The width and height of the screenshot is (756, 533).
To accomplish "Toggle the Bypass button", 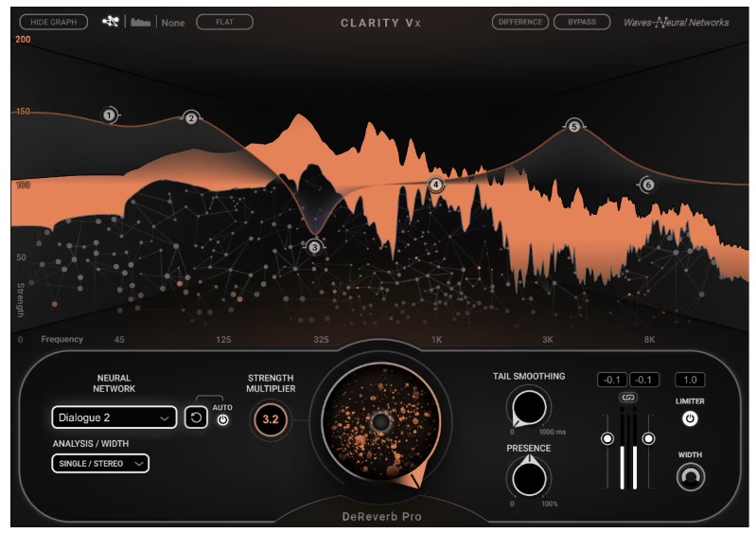I will click(x=582, y=22).
